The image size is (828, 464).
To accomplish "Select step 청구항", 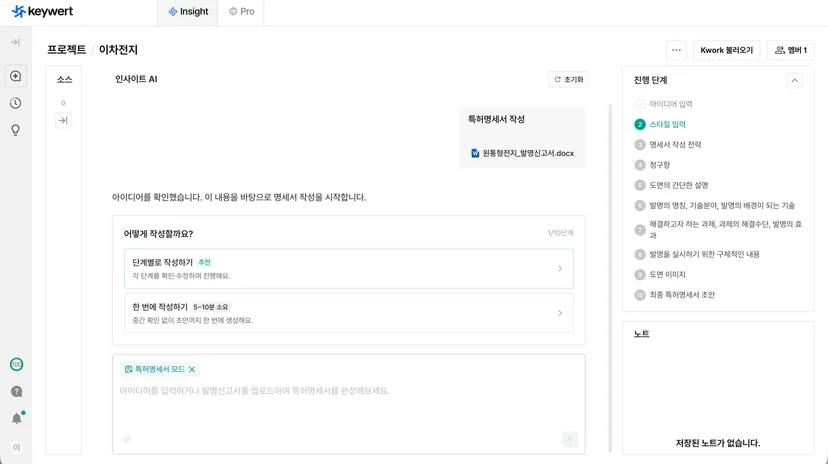I will [652, 165].
